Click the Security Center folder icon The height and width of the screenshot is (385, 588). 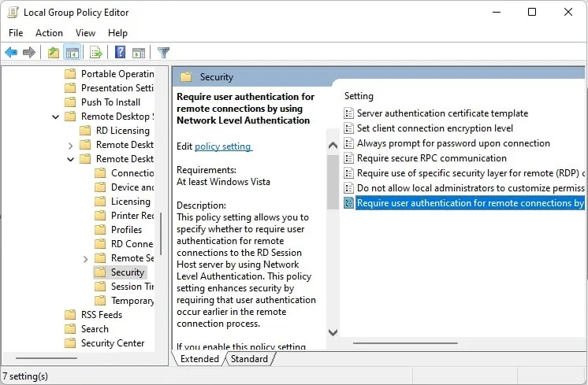[x=70, y=343]
